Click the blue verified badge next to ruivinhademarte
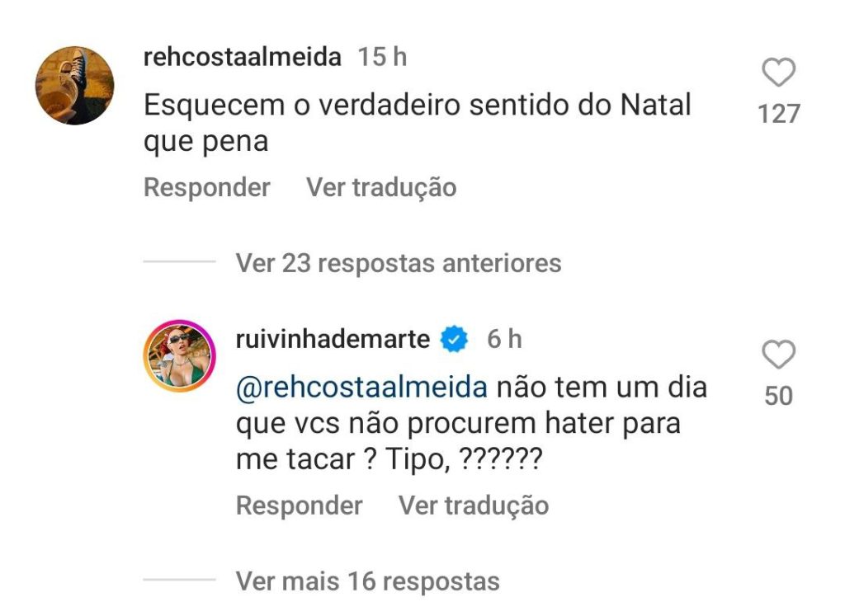The image size is (845, 616). tap(455, 339)
